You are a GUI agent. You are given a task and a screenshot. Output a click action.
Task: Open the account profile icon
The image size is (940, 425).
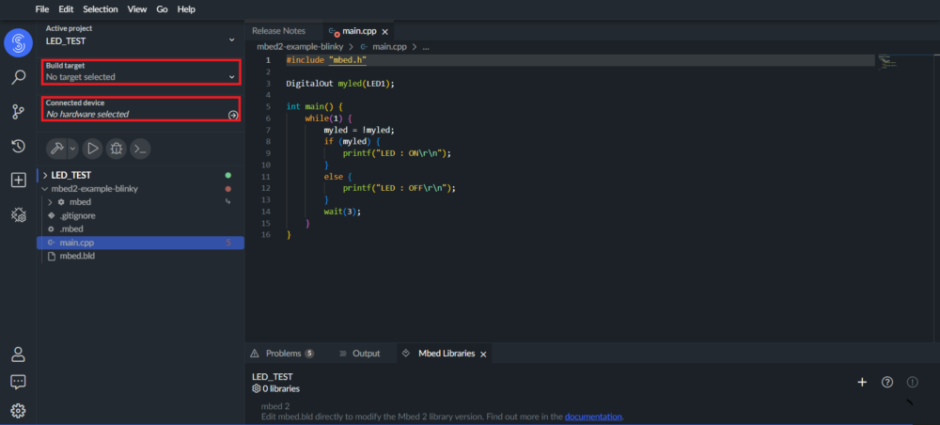pyautogui.click(x=18, y=354)
